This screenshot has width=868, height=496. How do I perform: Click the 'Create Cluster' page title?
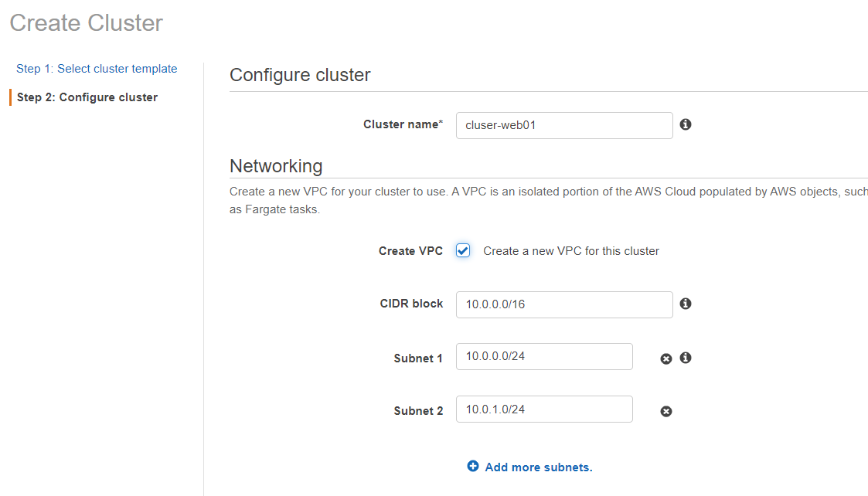click(x=87, y=22)
